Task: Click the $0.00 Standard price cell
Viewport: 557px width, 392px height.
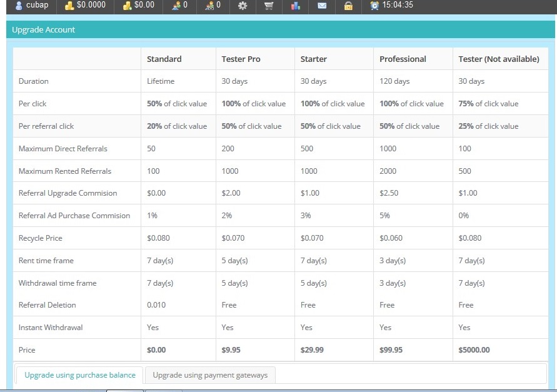Action: [x=156, y=349]
